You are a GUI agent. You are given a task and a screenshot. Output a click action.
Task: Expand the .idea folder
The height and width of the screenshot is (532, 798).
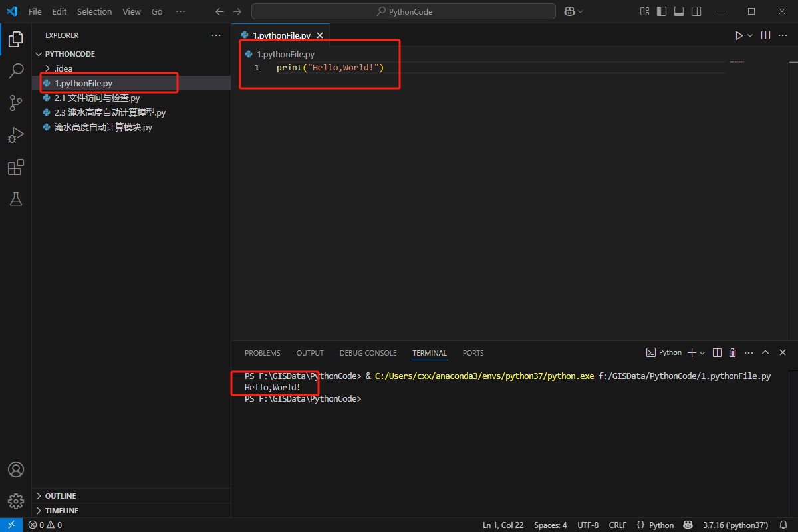63,68
